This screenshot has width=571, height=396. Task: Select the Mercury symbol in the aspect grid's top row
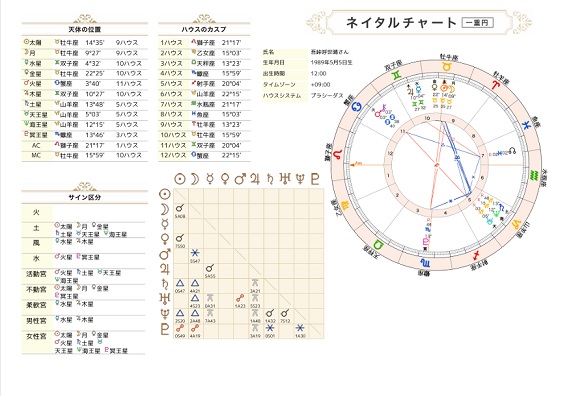click(x=210, y=179)
